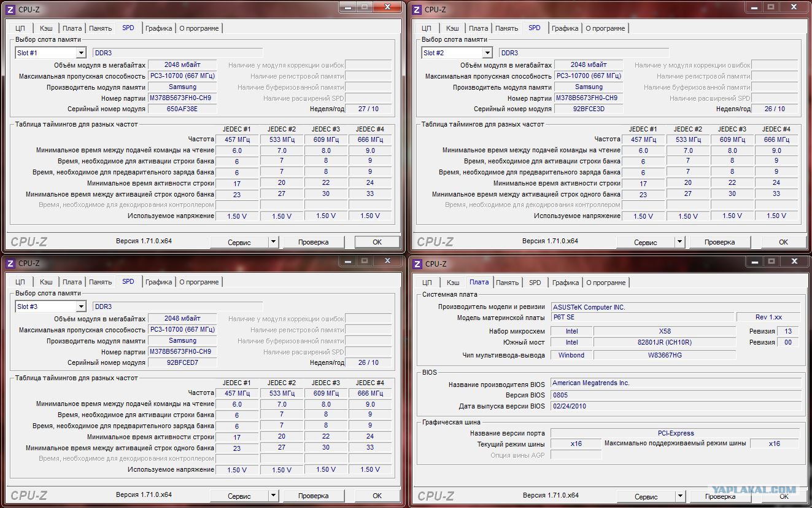Click CPU-Z app icon in Slot #2 window title
The height and width of the screenshot is (508, 812).
[417, 9]
